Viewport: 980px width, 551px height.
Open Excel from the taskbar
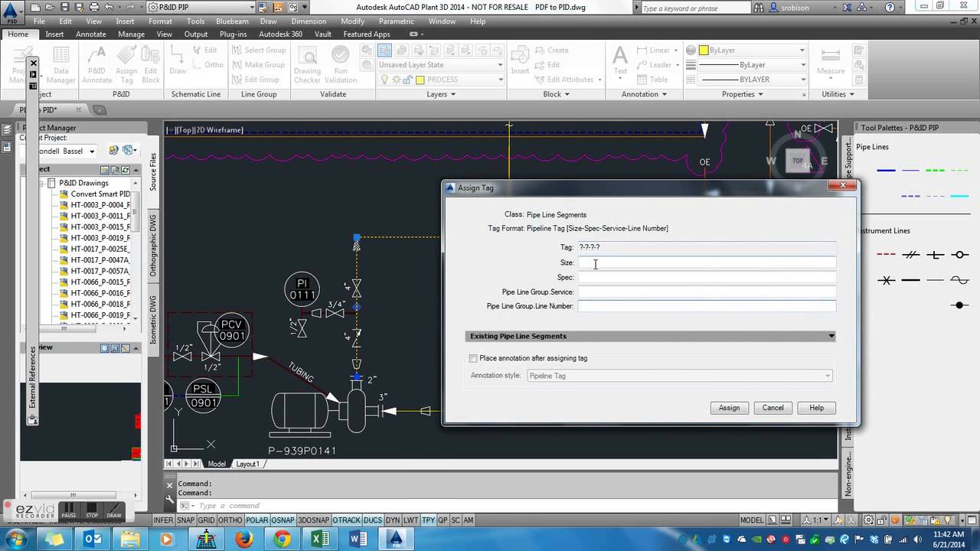tap(320, 539)
